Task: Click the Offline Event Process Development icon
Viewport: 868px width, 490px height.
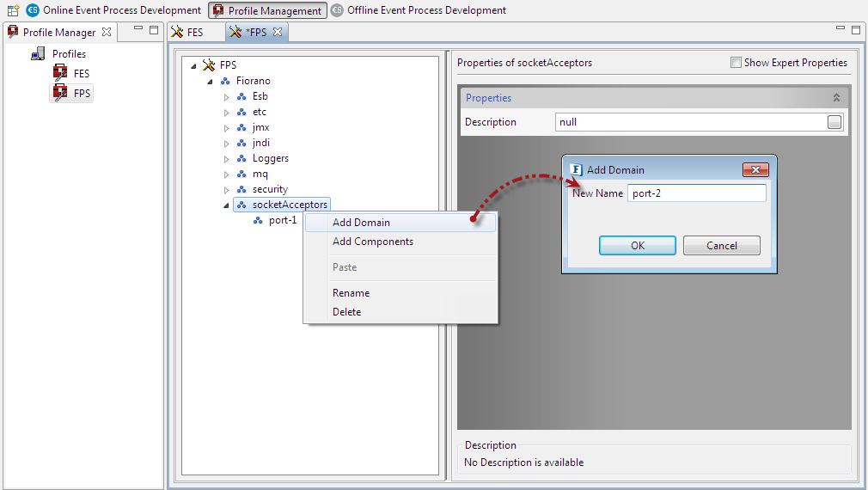Action: click(x=337, y=10)
